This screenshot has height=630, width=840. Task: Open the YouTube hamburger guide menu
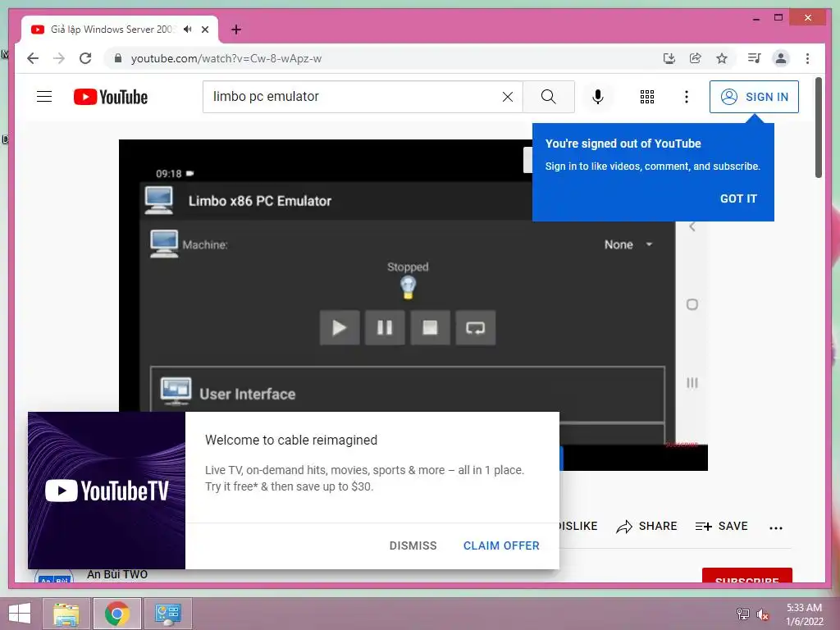[44, 97]
